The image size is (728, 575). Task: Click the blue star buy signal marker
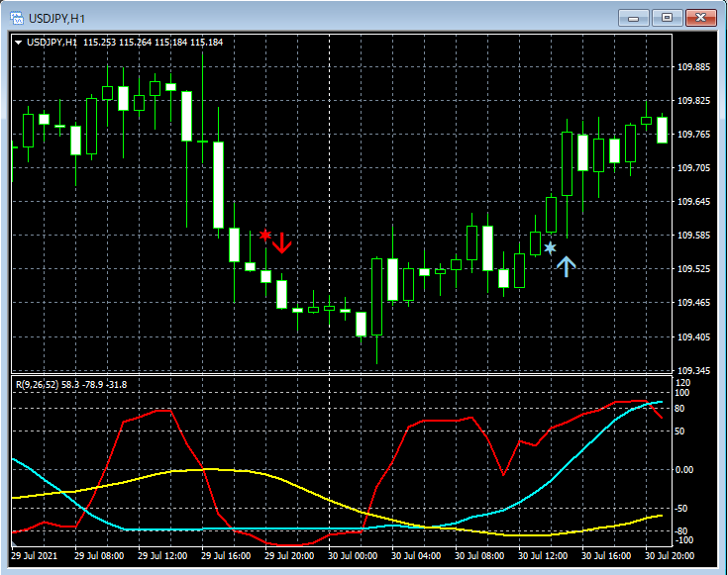[550, 247]
